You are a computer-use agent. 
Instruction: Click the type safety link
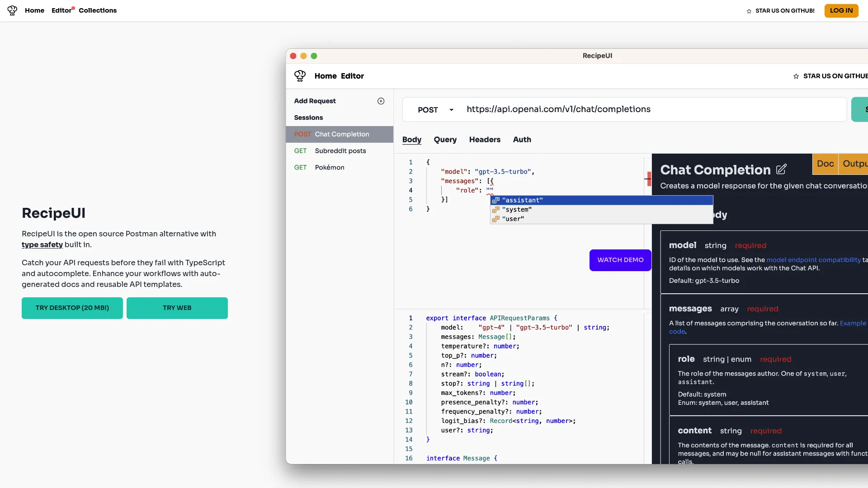pyautogui.click(x=42, y=245)
